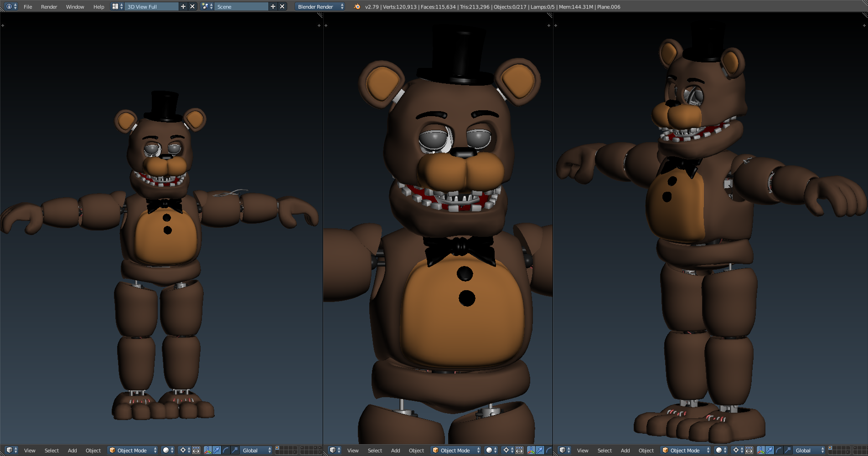
Task: Toggle translate manipulator in right viewport
Action: pos(770,450)
